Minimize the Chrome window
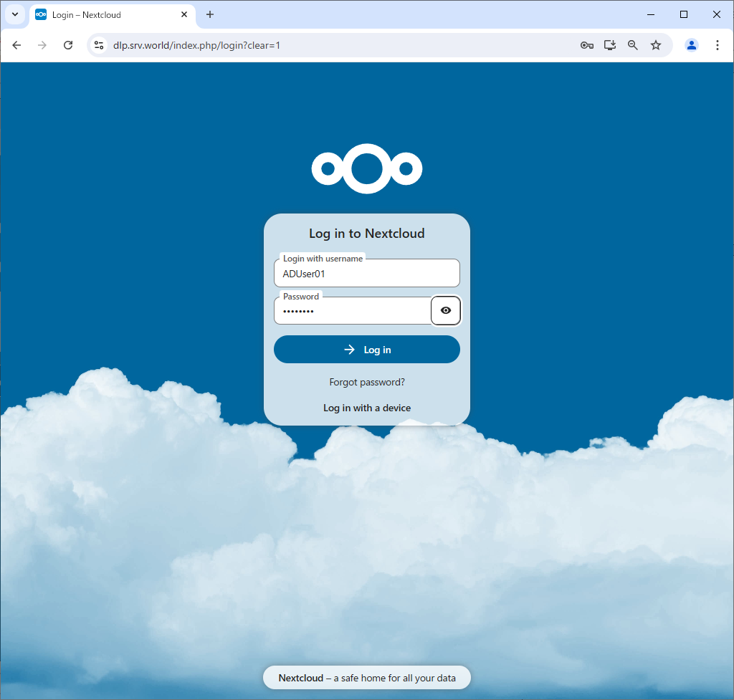 click(x=651, y=14)
